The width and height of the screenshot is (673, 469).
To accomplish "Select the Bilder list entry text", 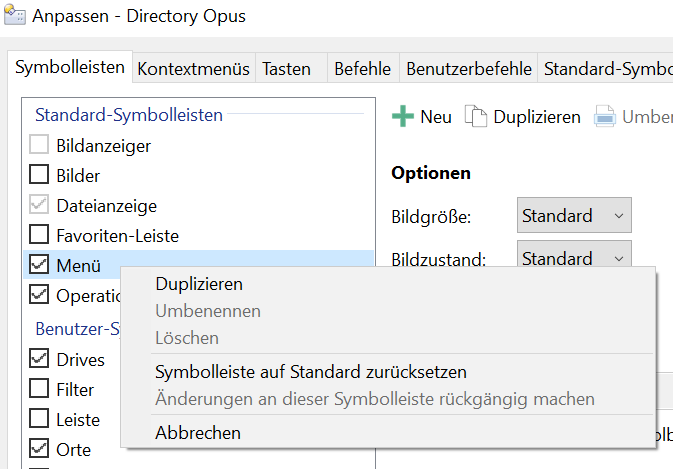I will (x=78, y=176).
